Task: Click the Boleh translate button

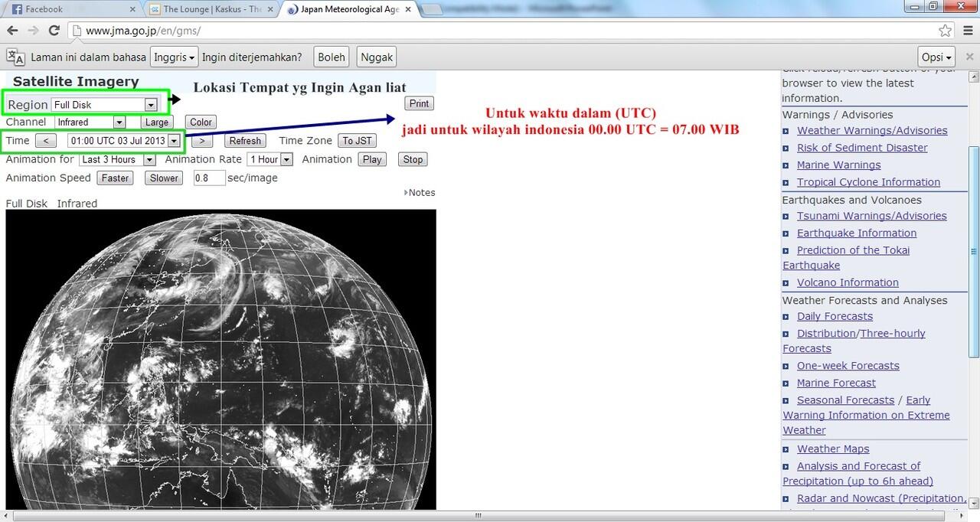Action: [x=332, y=57]
